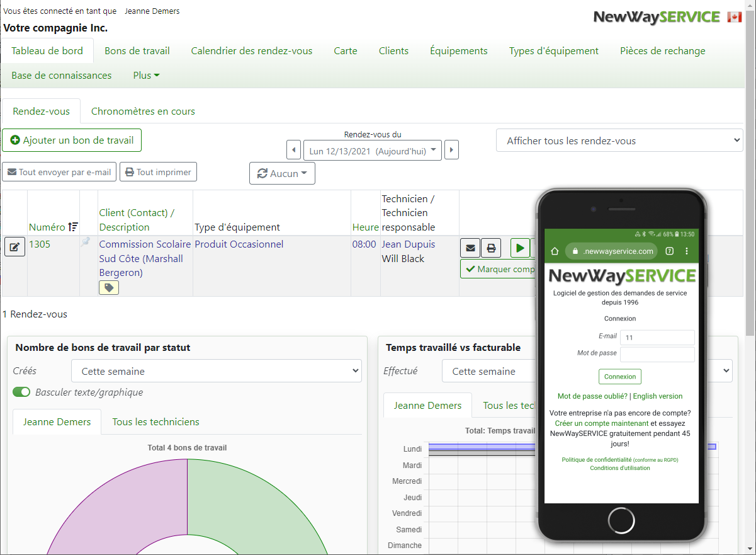Click Tout imprimer button
This screenshot has width=756, height=555.
tap(158, 172)
